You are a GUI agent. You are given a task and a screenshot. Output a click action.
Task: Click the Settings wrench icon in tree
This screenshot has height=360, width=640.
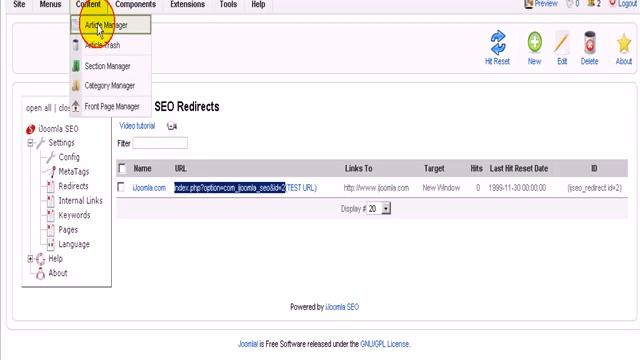[40, 143]
